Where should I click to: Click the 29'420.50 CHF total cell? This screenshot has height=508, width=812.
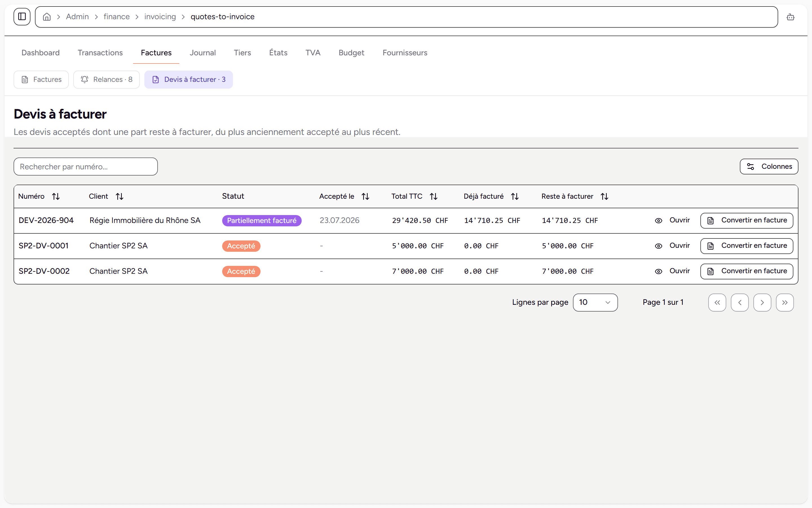click(420, 221)
